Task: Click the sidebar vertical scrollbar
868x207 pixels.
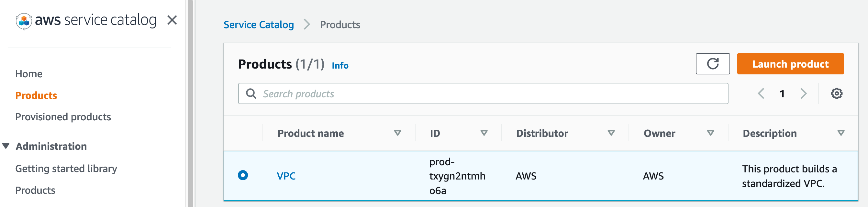Action: click(190, 103)
